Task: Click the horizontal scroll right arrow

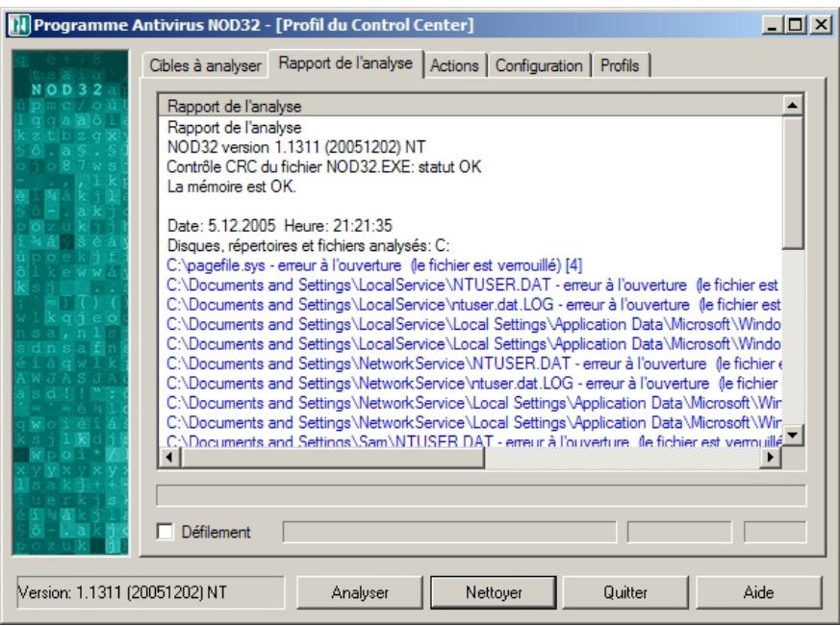Action: coord(771,458)
